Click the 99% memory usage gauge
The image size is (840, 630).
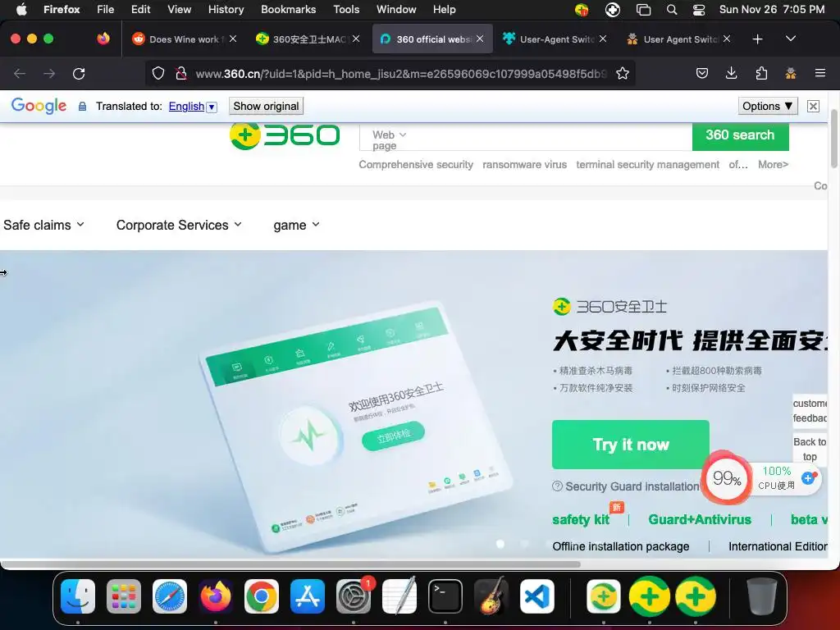727,478
